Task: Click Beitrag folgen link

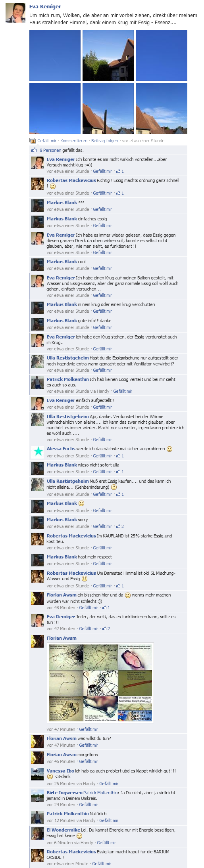Action: (105, 141)
